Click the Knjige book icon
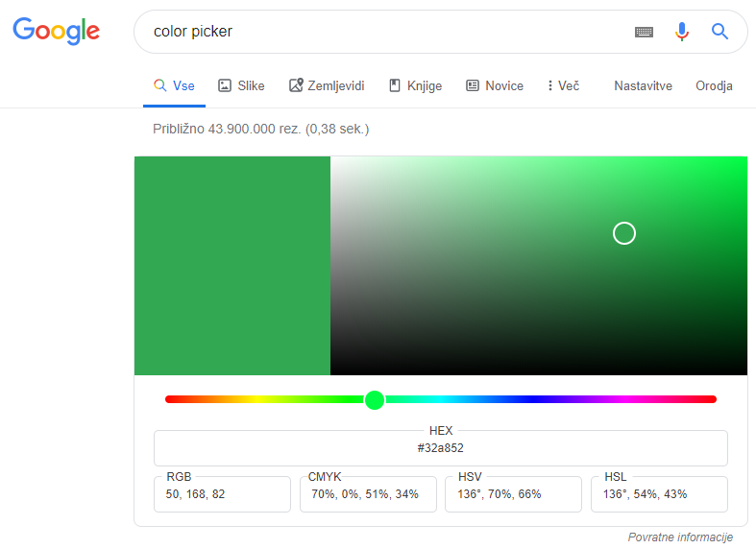 click(x=395, y=85)
